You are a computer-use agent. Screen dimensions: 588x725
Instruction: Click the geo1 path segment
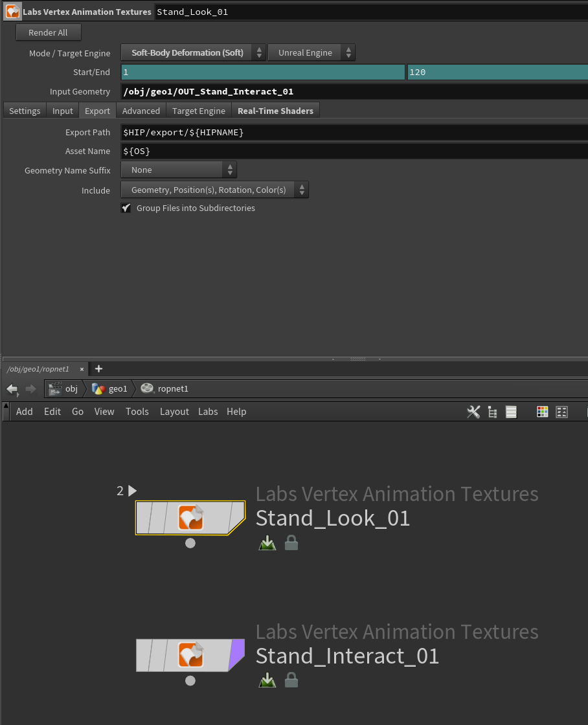[110, 388]
